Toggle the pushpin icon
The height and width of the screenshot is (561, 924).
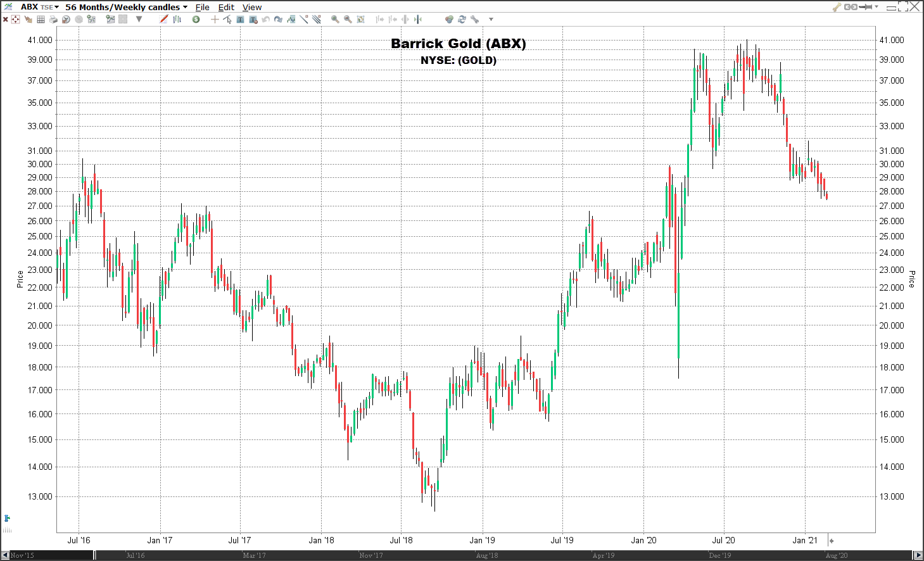866,7
